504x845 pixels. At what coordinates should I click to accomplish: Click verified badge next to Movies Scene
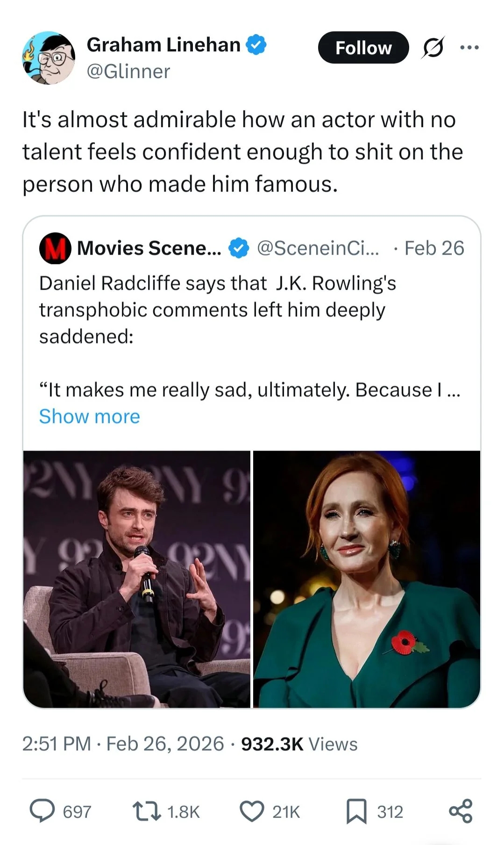coord(239,248)
